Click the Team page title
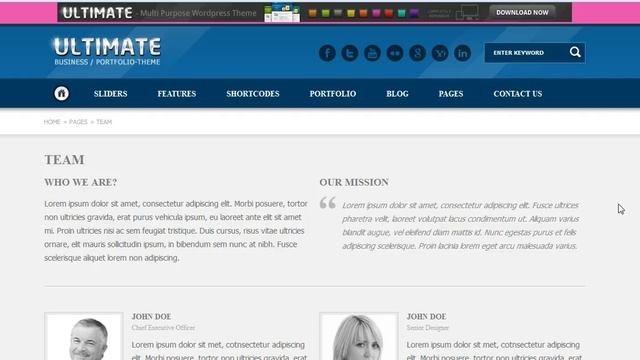Image resolution: width=640 pixels, height=360 pixels. coord(64,160)
